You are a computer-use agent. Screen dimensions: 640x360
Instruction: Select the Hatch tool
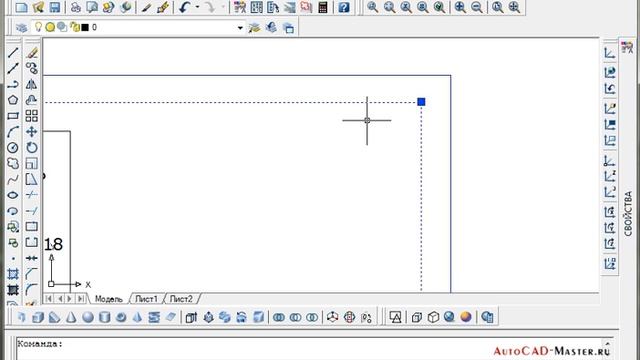tap(13, 274)
